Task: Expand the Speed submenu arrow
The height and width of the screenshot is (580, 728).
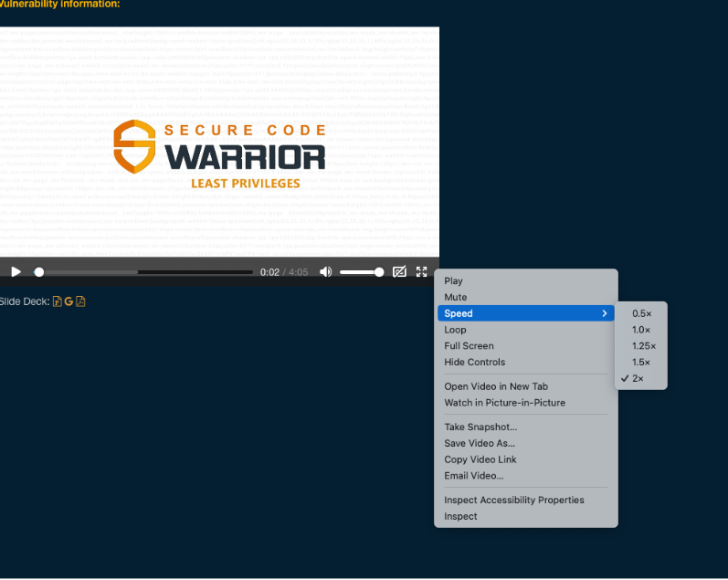Action: 604,313
